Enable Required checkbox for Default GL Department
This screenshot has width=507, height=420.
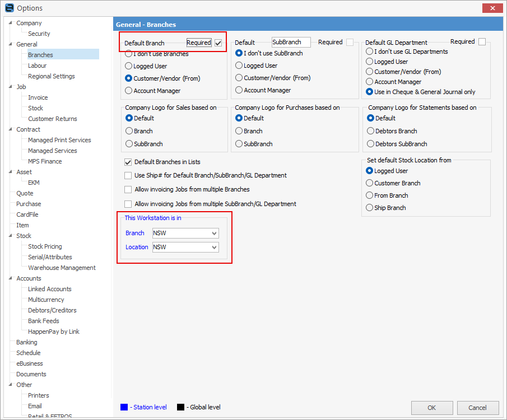482,41
